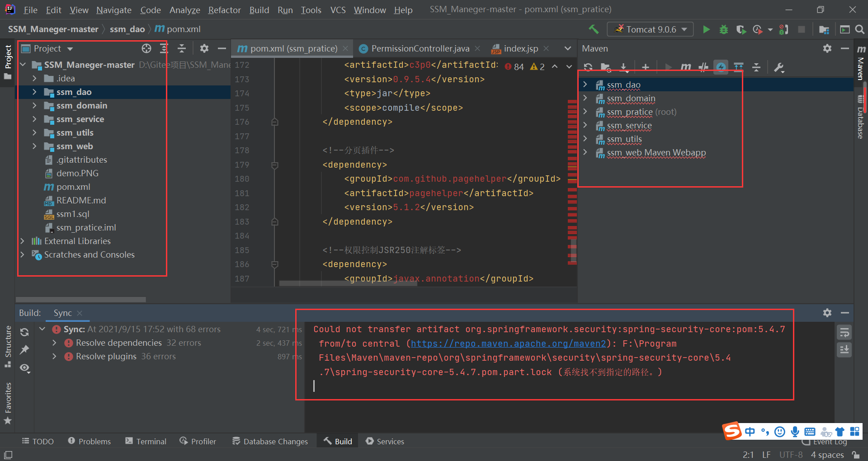868x461 pixels.
Task: Expand ssm_web Maven Webapp in Maven panel
Action: pos(585,152)
